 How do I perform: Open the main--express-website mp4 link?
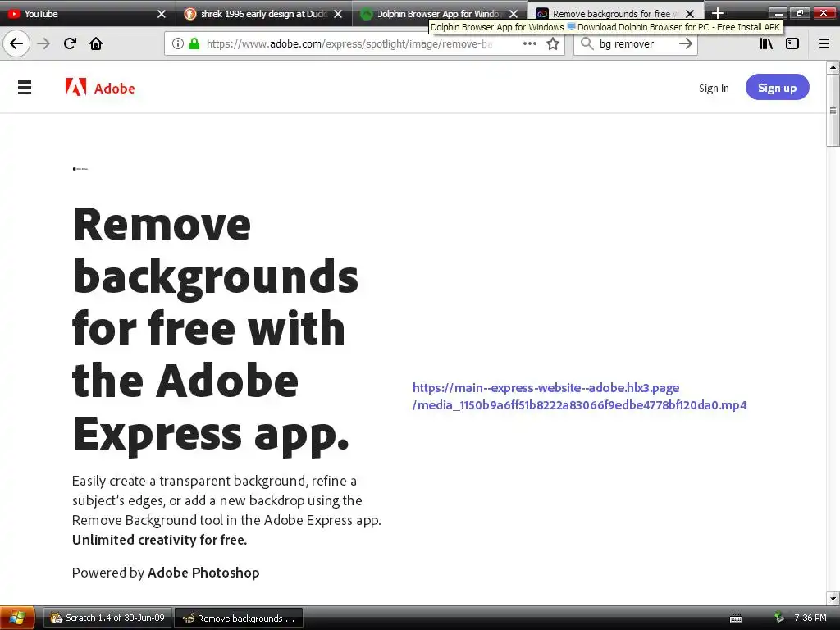click(x=579, y=396)
